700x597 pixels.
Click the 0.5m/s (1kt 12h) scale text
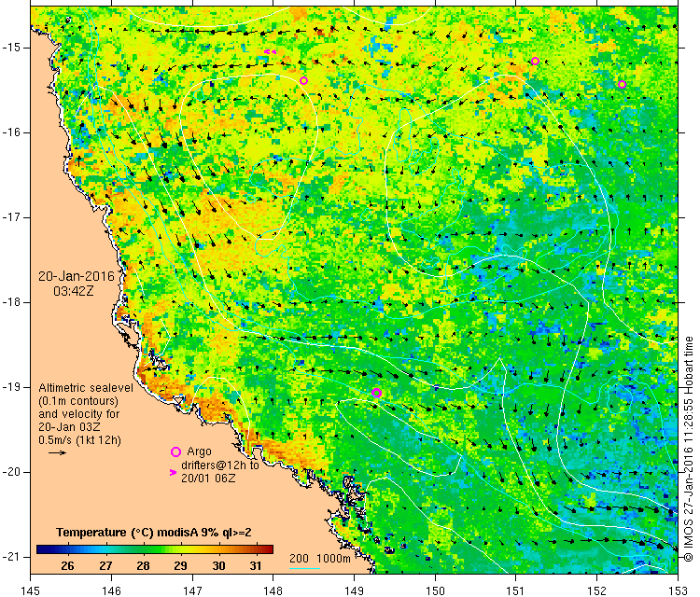pos(79,440)
